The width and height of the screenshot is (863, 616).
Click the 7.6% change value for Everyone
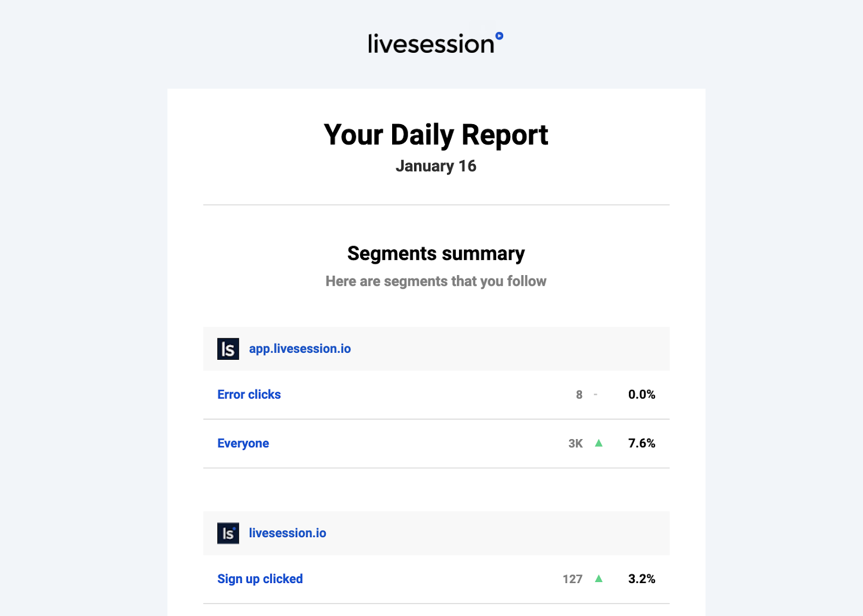pyautogui.click(x=642, y=443)
